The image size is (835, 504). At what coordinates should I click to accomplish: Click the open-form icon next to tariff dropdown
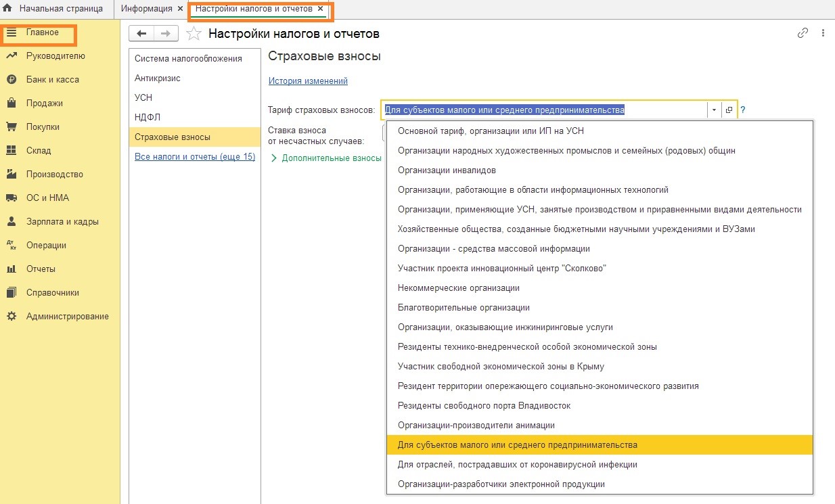(729, 110)
